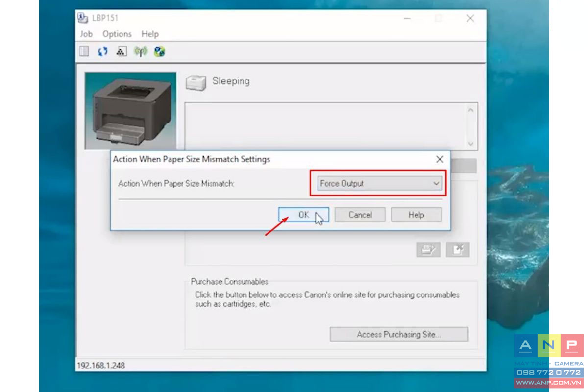Click the status message box scroll up arrow
The height and width of the screenshot is (392, 588).
pos(471,110)
